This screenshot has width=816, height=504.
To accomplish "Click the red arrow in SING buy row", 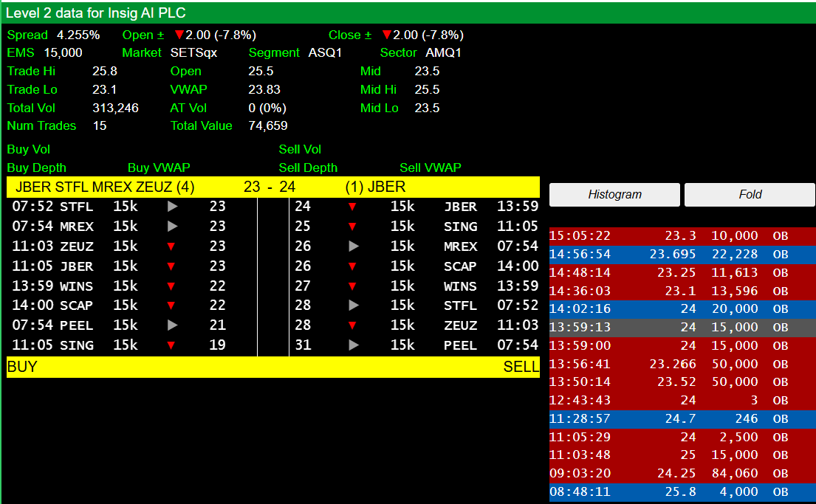I will tap(171, 345).
